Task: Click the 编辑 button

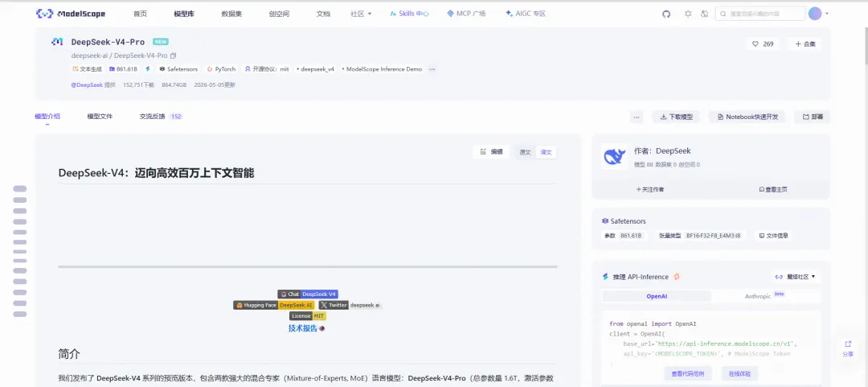Action: click(492, 152)
